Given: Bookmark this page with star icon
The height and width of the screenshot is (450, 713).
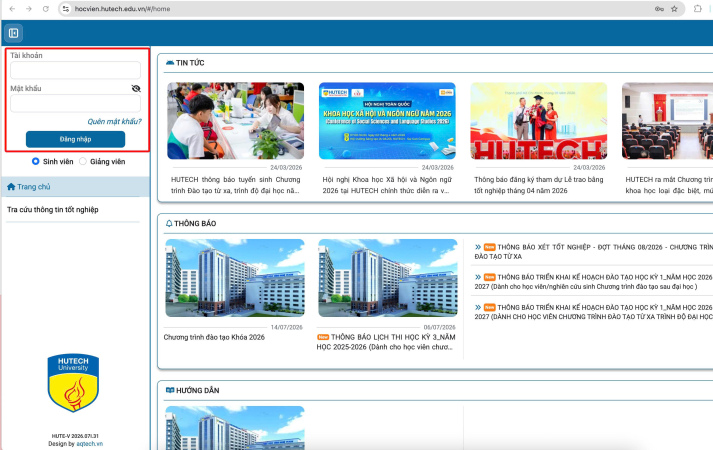Looking at the screenshot, I should tap(674, 9).
